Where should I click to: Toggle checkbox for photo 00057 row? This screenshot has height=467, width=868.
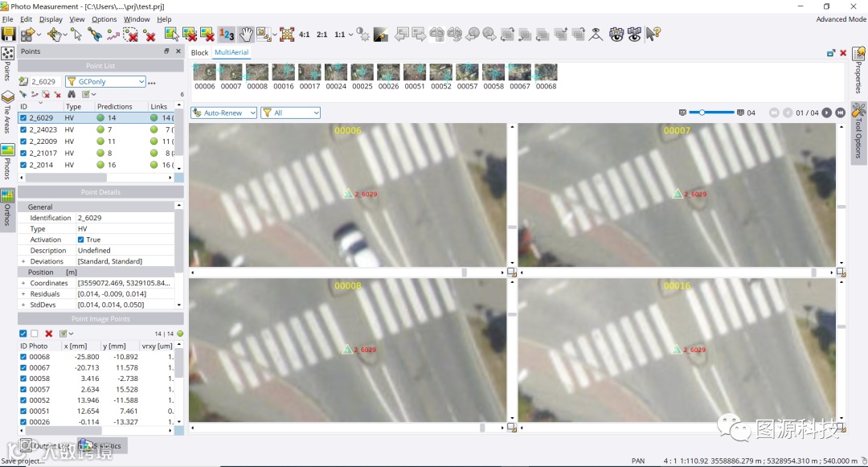pos(23,390)
